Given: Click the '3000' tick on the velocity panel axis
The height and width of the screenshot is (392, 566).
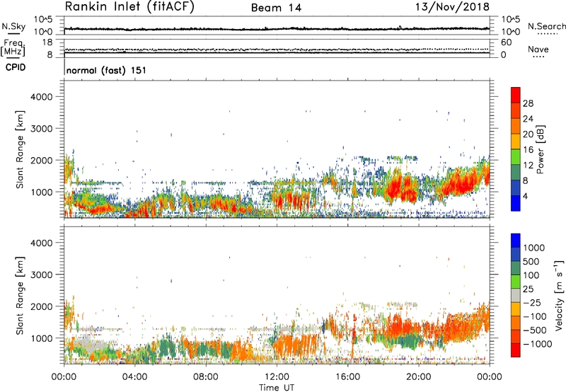Looking at the screenshot, I should click(x=42, y=275).
